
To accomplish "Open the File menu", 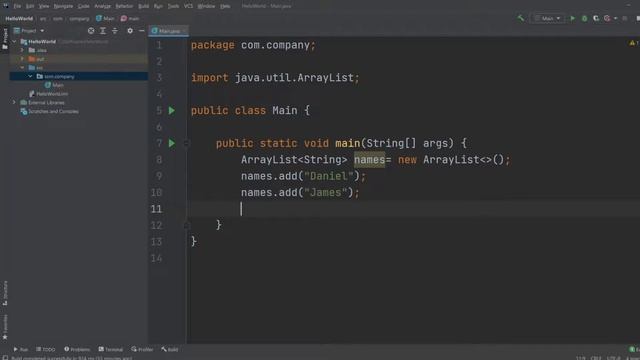I will [x=17, y=6].
